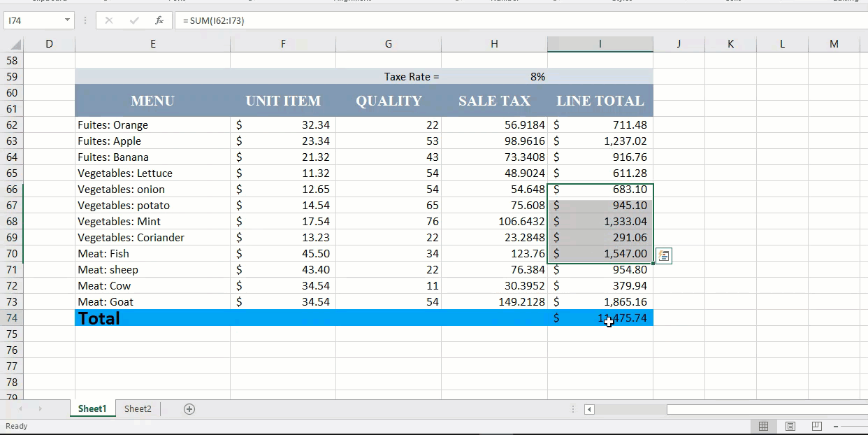This screenshot has width=868, height=435.
Task: Select row 62 header
Action: [12, 125]
